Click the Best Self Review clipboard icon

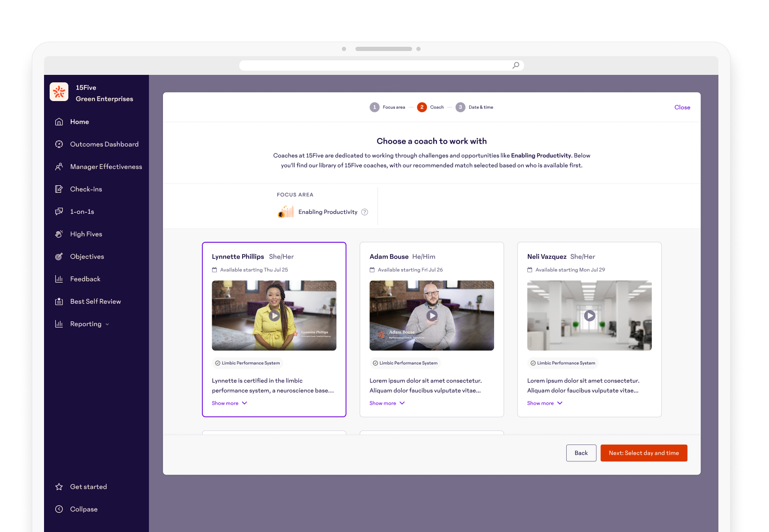coord(59,301)
